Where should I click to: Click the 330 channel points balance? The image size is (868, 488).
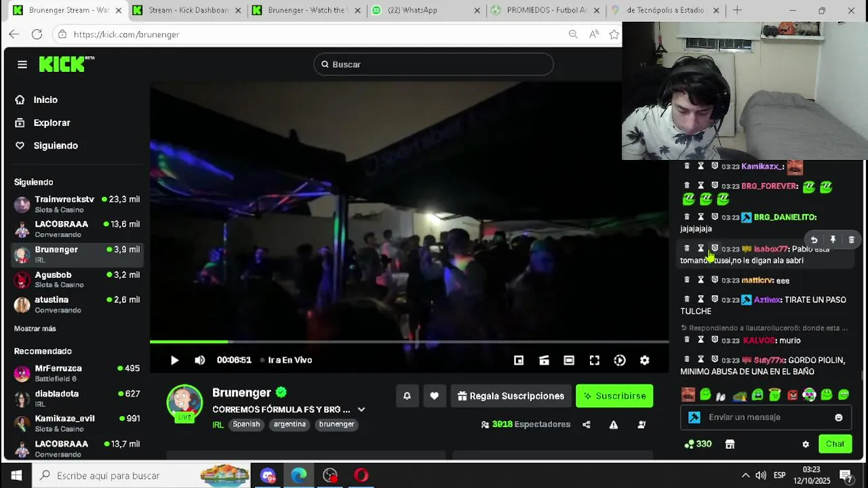click(x=698, y=444)
